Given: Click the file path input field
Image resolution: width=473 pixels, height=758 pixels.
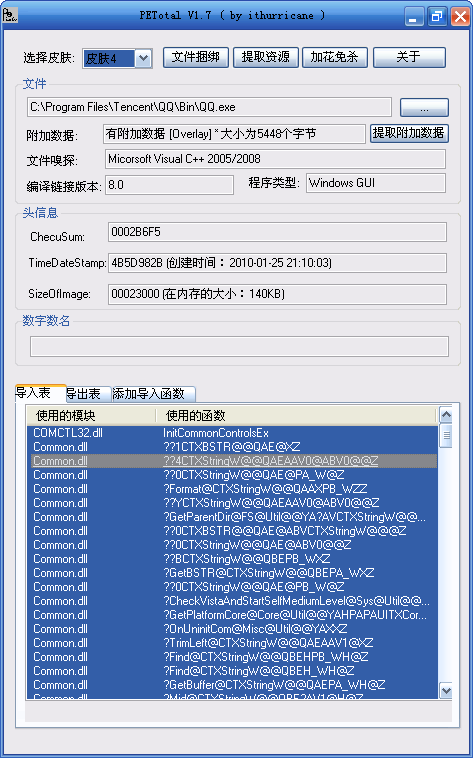Looking at the screenshot, I should pos(209,107).
